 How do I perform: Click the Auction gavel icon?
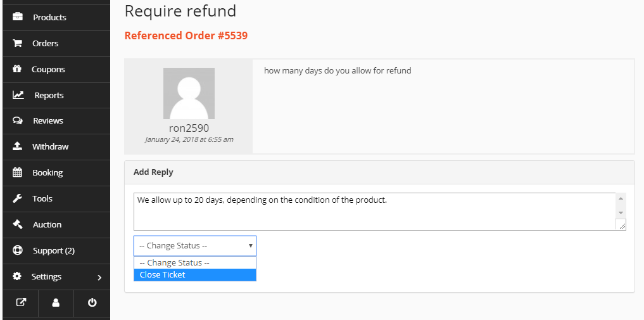click(17, 224)
